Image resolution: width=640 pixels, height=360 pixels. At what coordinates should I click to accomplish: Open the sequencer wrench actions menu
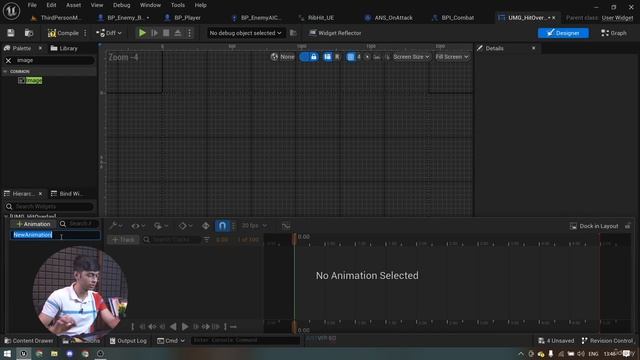[x=116, y=226]
